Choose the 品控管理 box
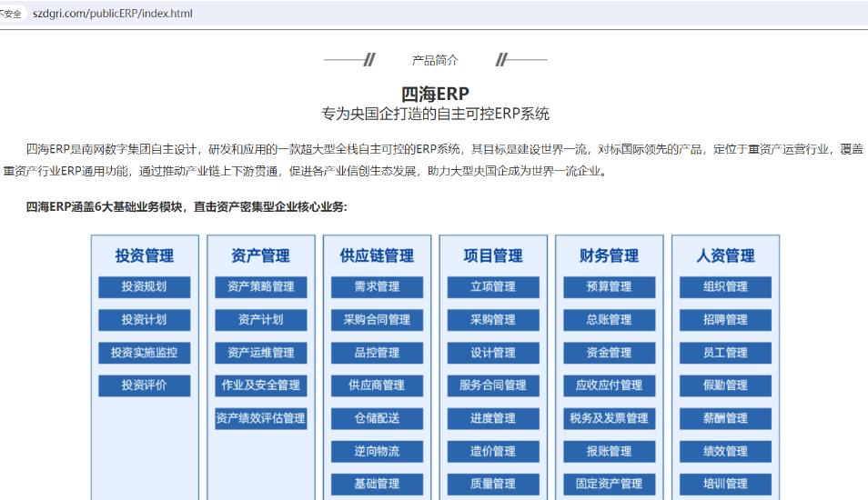 (x=377, y=353)
